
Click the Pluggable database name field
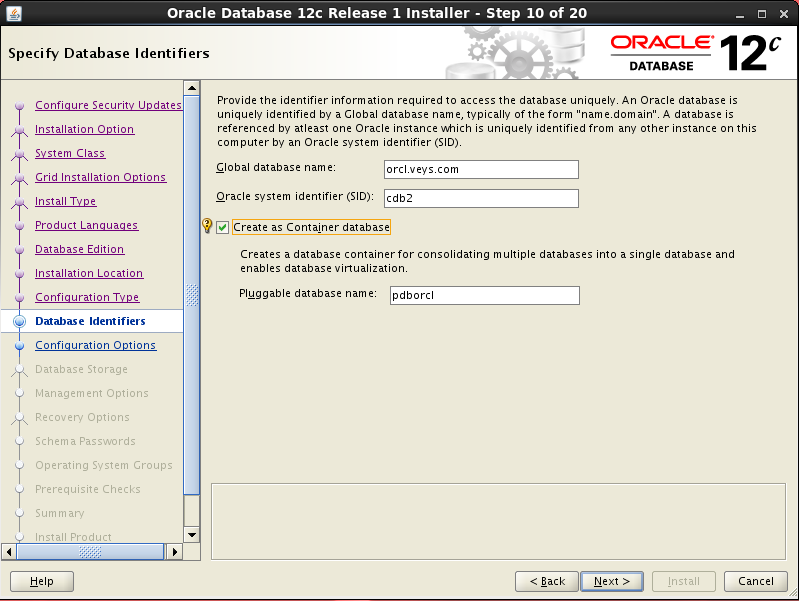pyautogui.click(x=485, y=295)
